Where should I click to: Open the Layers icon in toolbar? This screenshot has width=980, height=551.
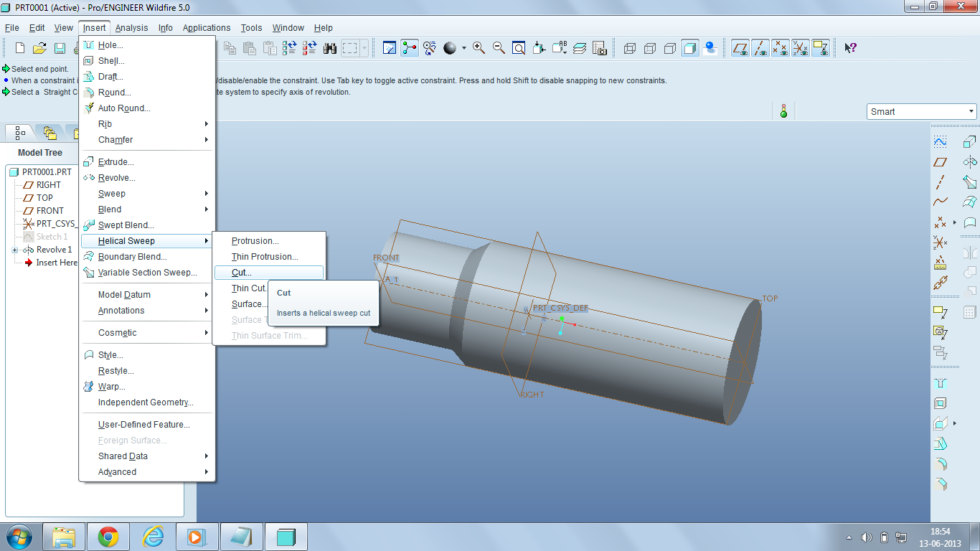click(x=580, y=48)
